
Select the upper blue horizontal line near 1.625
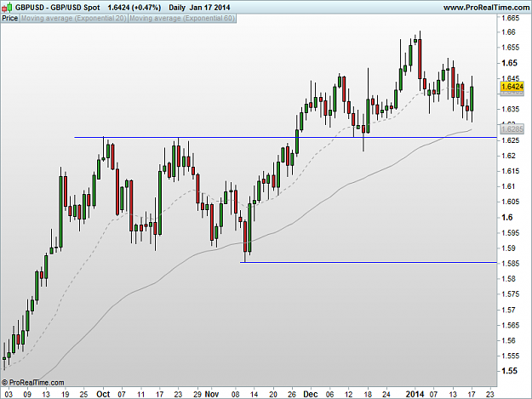[x=286, y=137]
